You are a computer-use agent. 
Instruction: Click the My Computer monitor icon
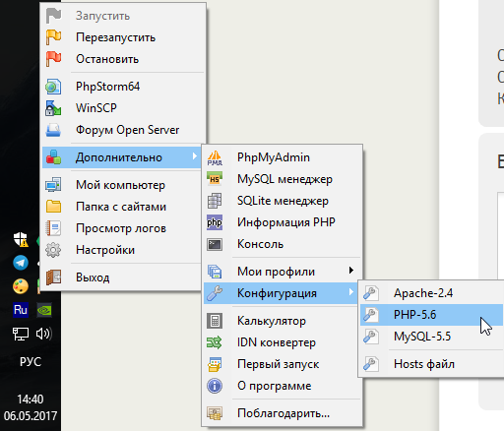tap(53, 185)
